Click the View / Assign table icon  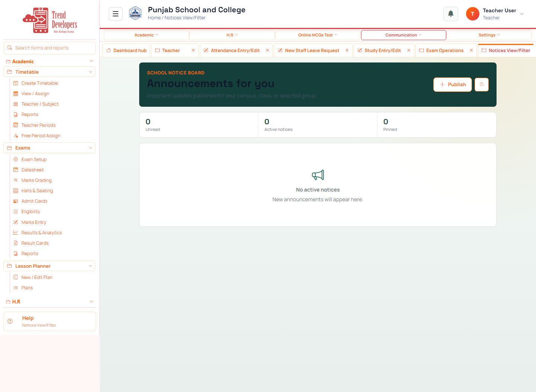(16, 94)
